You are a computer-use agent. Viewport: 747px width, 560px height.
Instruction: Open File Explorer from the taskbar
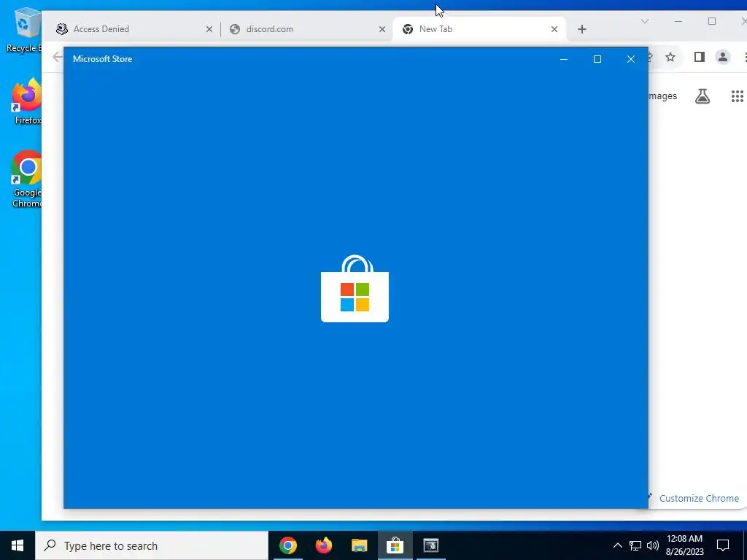pyautogui.click(x=359, y=545)
